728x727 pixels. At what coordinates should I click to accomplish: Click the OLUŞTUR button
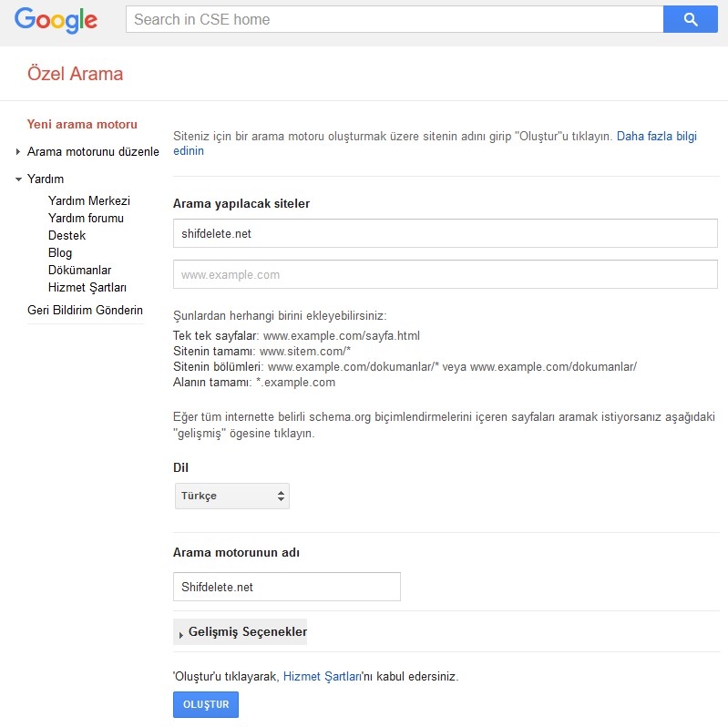tap(206, 704)
